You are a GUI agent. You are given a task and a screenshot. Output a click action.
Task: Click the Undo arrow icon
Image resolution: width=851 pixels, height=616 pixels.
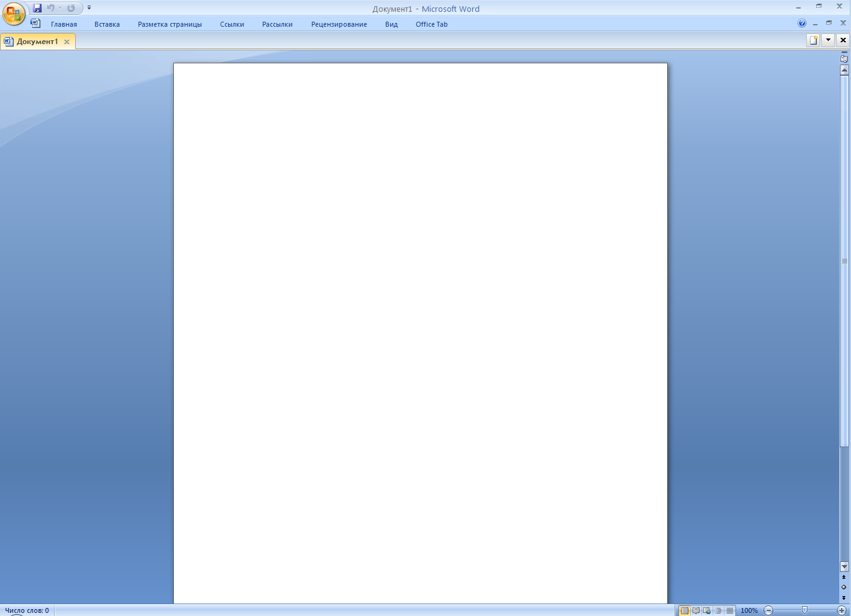click(51, 8)
